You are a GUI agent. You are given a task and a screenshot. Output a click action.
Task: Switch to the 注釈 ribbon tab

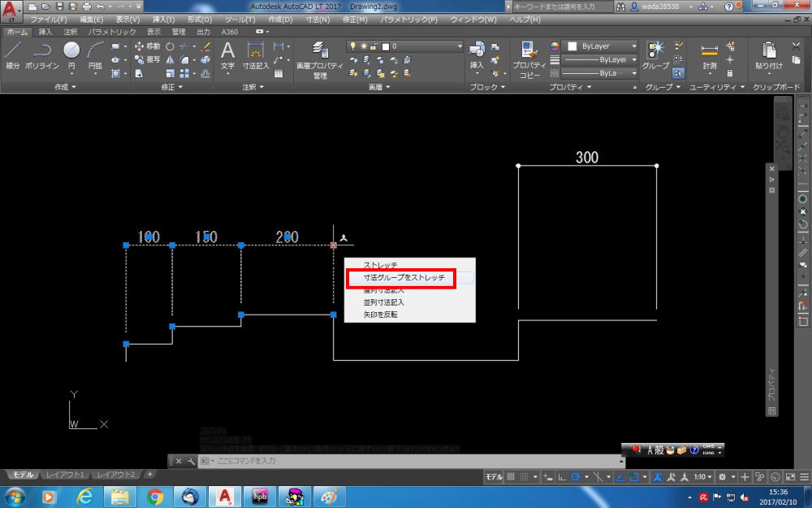[71, 32]
